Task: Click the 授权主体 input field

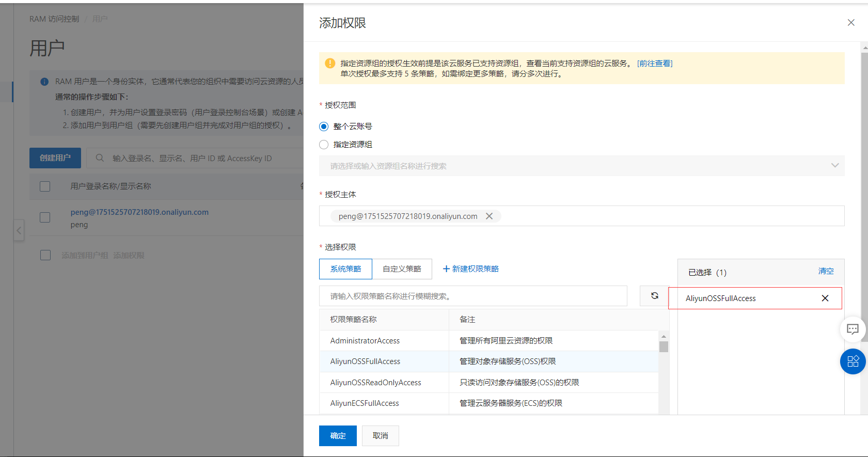Action: coord(581,216)
